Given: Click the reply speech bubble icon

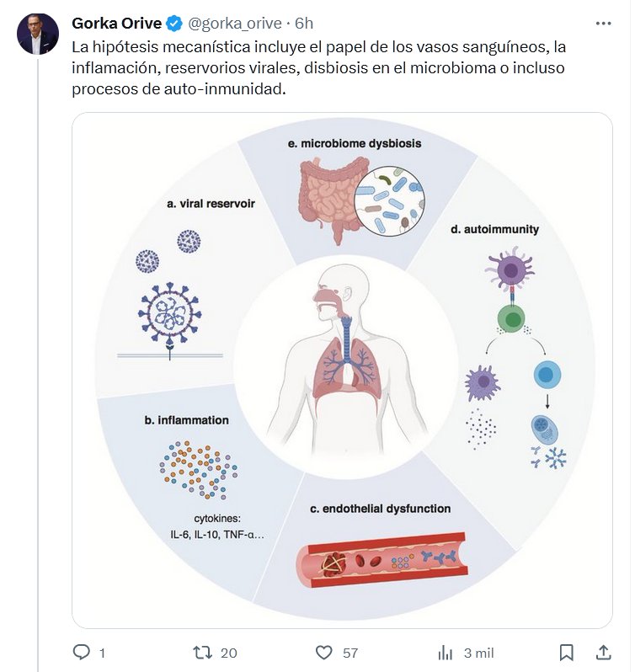Looking at the screenshot, I should pyautogui.click(x=82, y=653).
